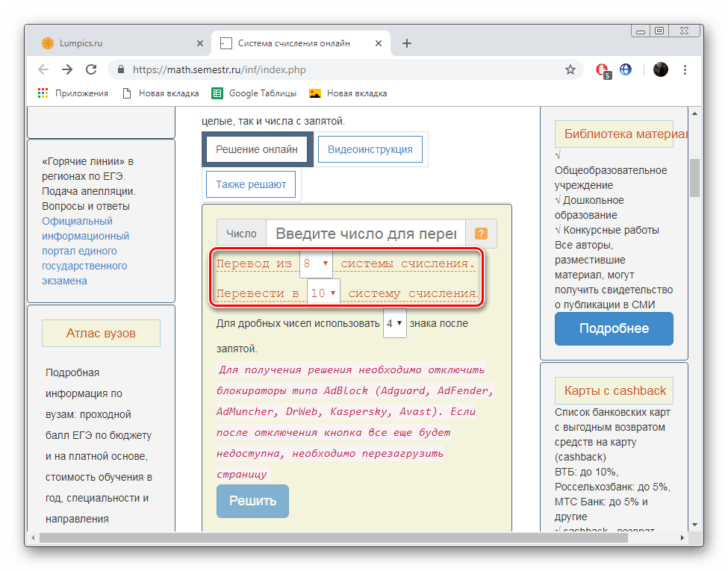
Task: Open the second Новая вкладка bookmark with picture icon
Action: point(348,93)
